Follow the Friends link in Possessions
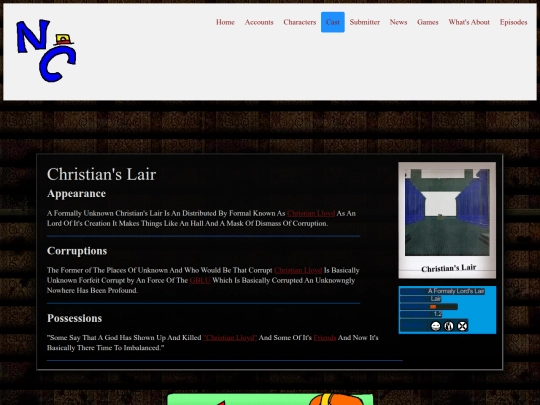Screen dimensions: 540x405 (325, 338)
